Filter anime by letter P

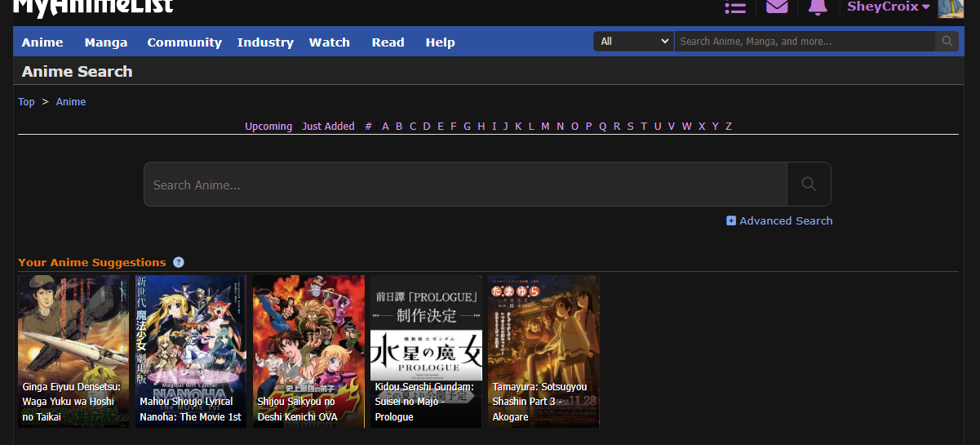pyautogui.click(x=588, y=127)
